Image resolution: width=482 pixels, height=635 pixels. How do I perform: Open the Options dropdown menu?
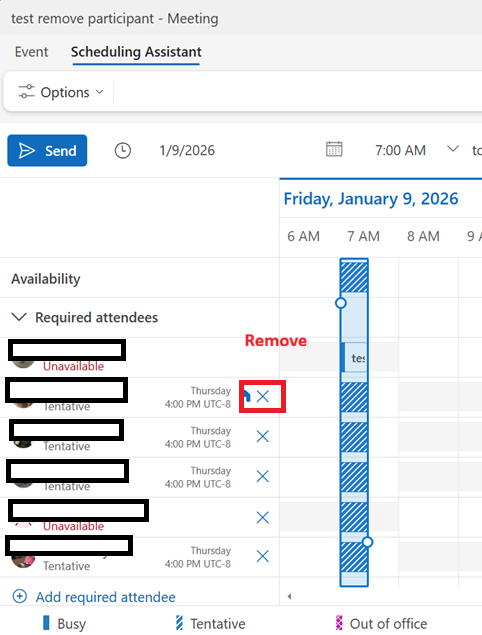coord(61,92)
